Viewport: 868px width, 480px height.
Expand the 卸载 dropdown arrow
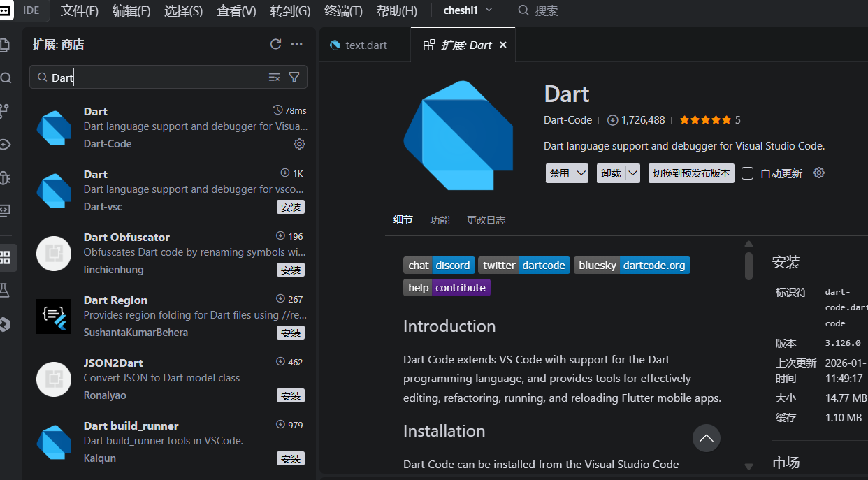tap(632, 173)
